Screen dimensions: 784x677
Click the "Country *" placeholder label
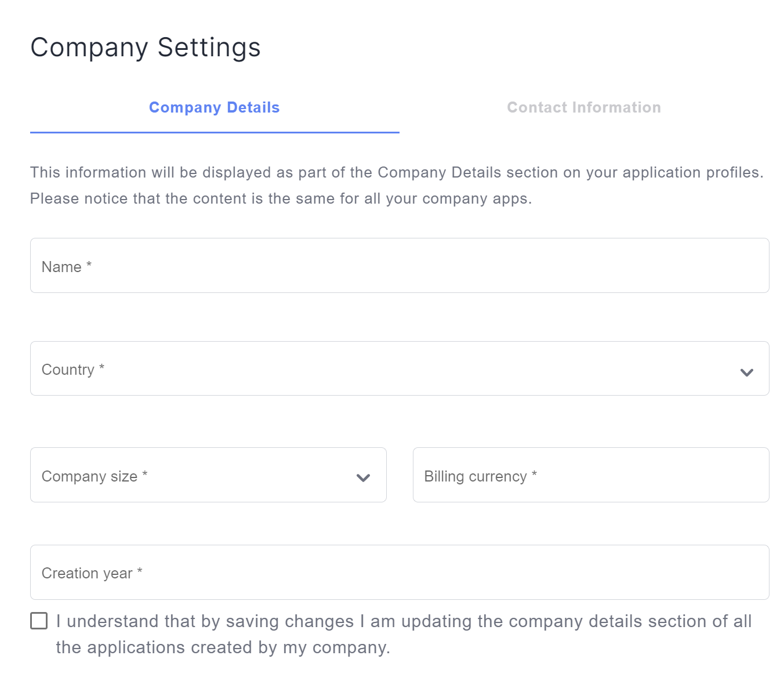pyautogui.click(x=73, y=370)
